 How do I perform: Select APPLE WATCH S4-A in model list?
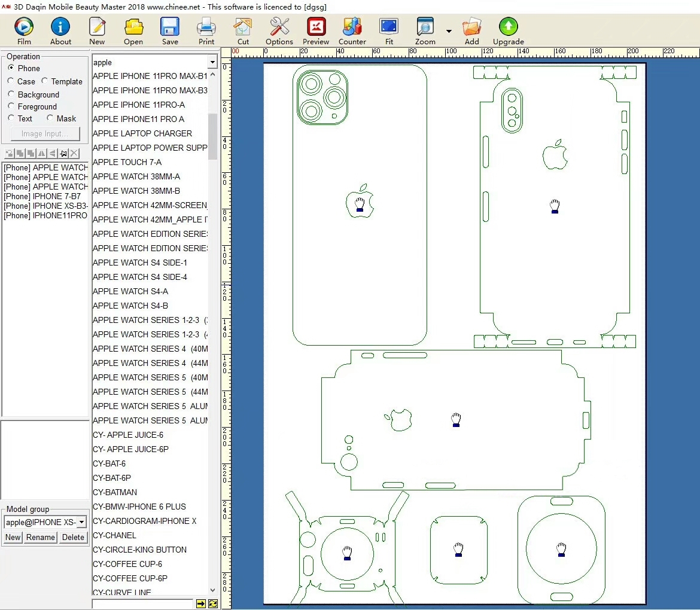point(130,291)
